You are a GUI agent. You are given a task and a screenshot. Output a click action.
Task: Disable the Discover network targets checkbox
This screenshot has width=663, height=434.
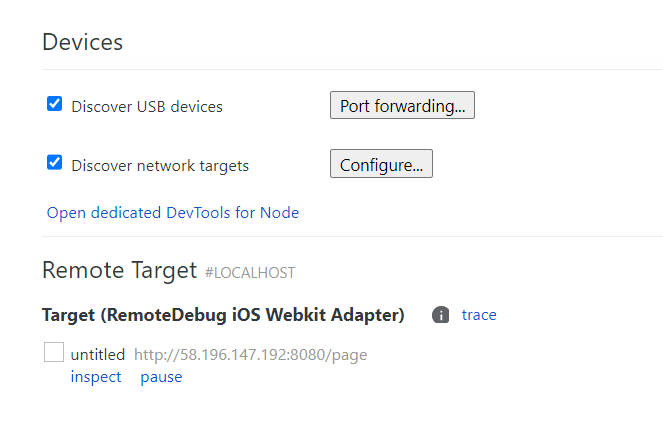(x=55, y=163)
